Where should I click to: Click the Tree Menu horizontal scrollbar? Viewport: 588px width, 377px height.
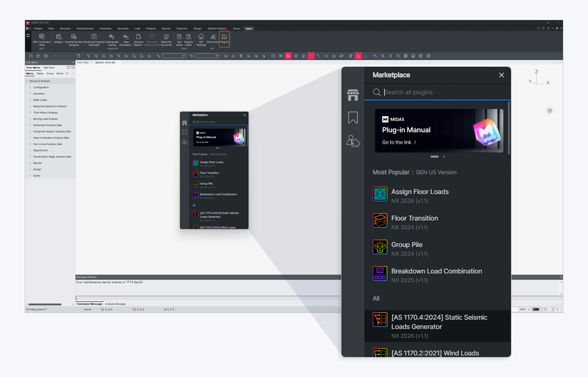45,304
